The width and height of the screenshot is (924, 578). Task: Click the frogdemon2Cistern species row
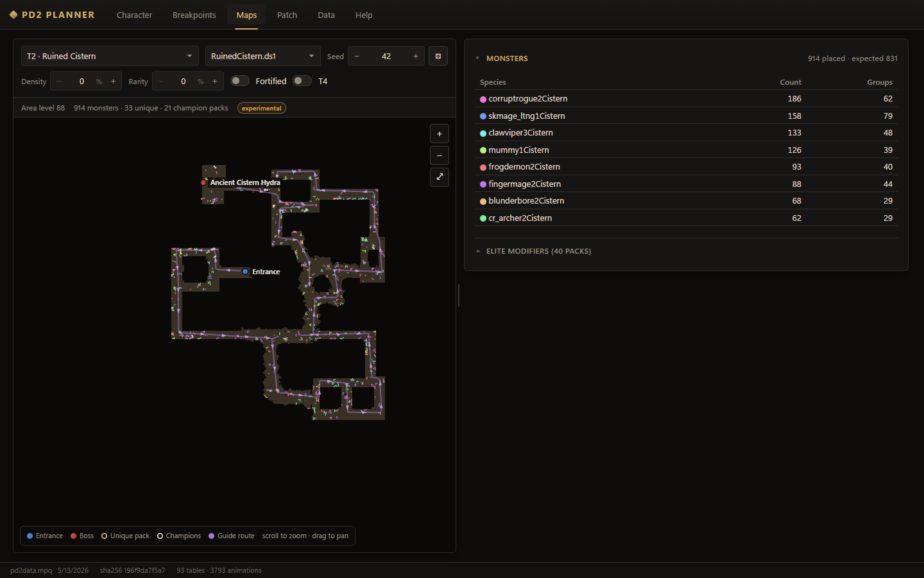686,166
